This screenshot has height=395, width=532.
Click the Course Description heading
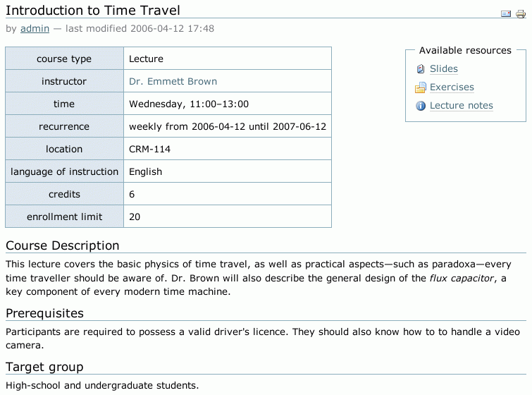63,245
